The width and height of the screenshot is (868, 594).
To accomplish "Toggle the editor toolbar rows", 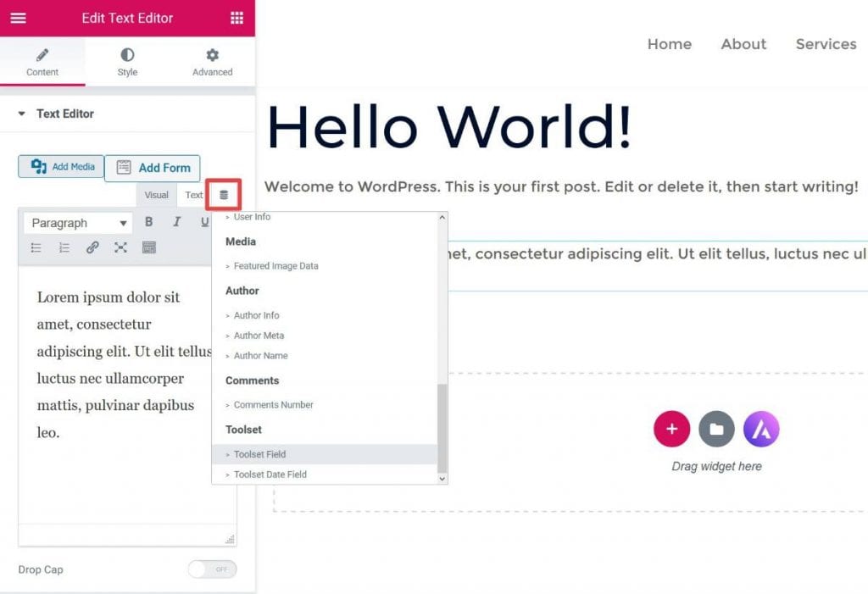I will click(x=148, y=247).
